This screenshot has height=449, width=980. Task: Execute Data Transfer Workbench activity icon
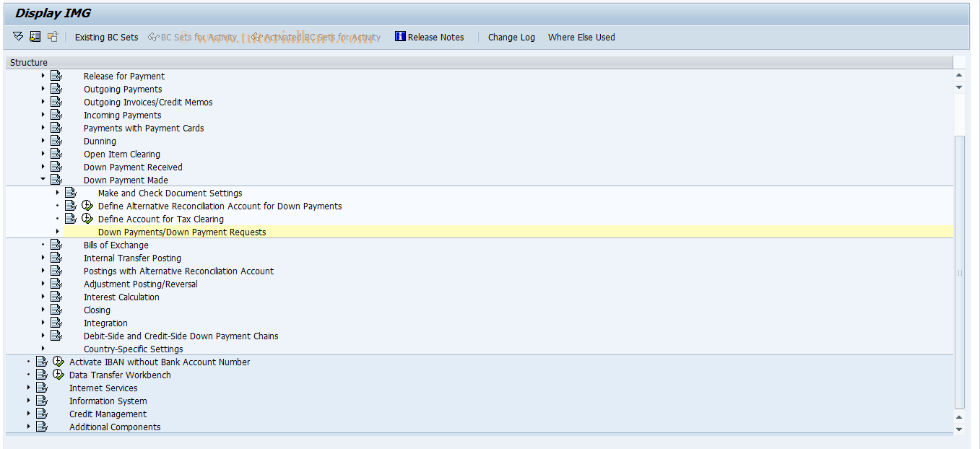58,375
